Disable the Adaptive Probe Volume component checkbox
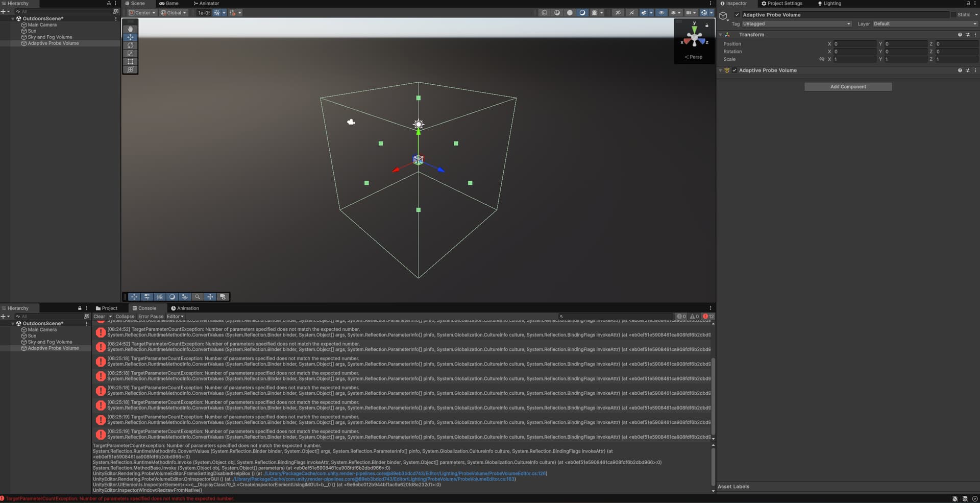The image size is (980, 503). coord(735,70)
